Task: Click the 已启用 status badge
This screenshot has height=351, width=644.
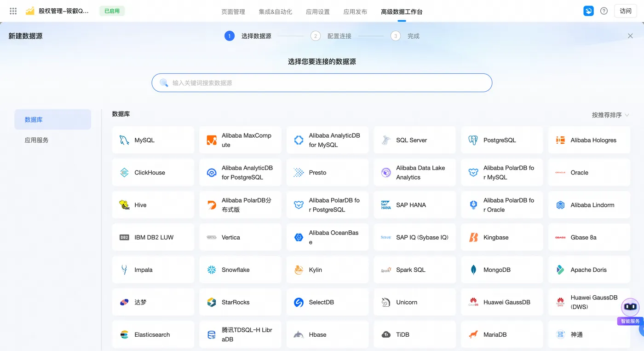Action: (112, 11)
